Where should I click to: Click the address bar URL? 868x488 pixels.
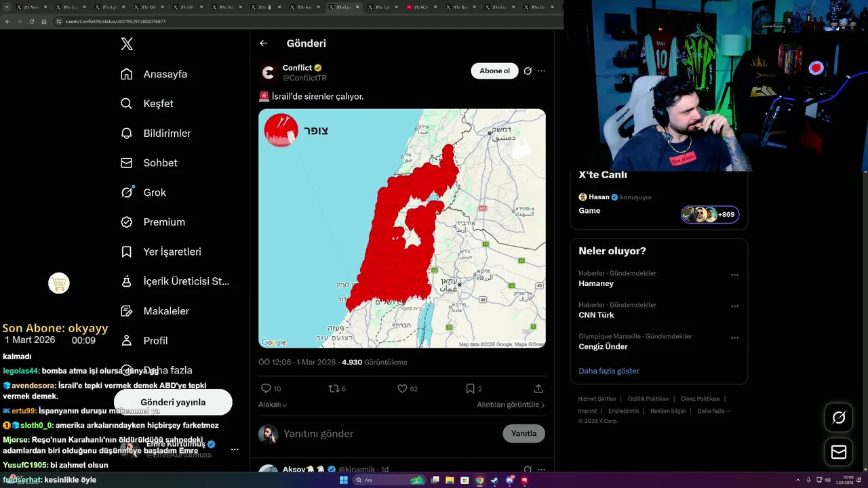[x=115, y=22]
